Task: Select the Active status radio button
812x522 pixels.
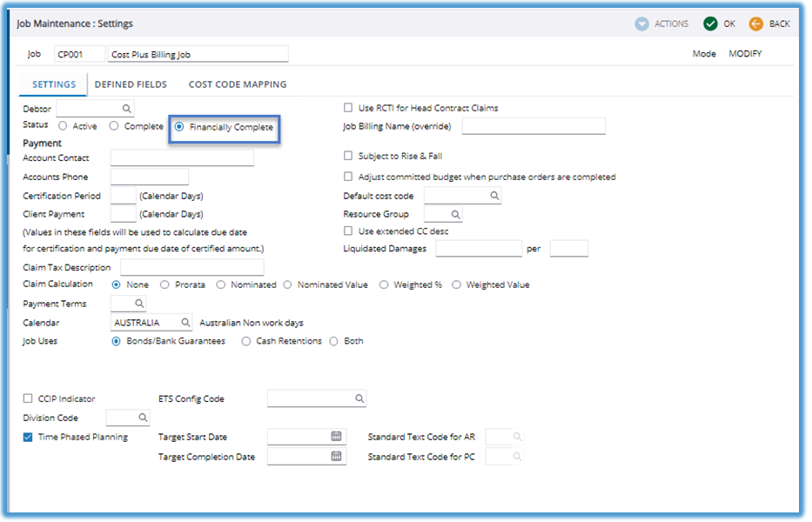Action: (x=63, y=127)
